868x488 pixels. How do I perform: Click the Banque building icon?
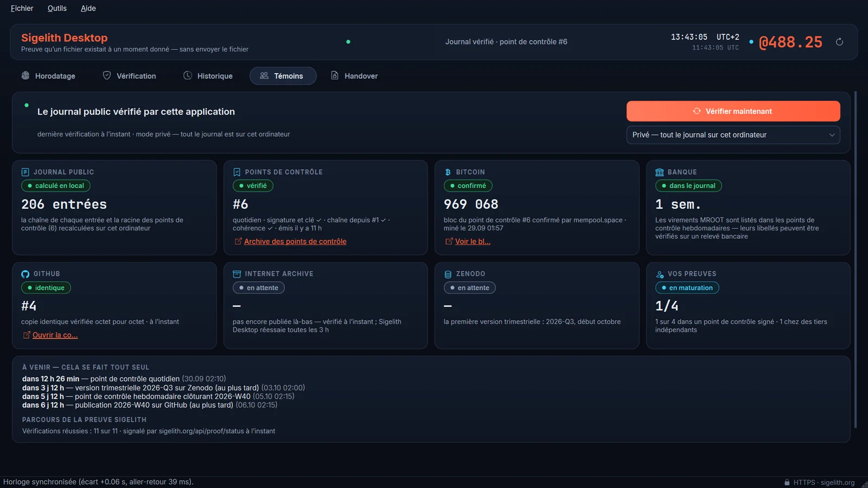point(659,172)
